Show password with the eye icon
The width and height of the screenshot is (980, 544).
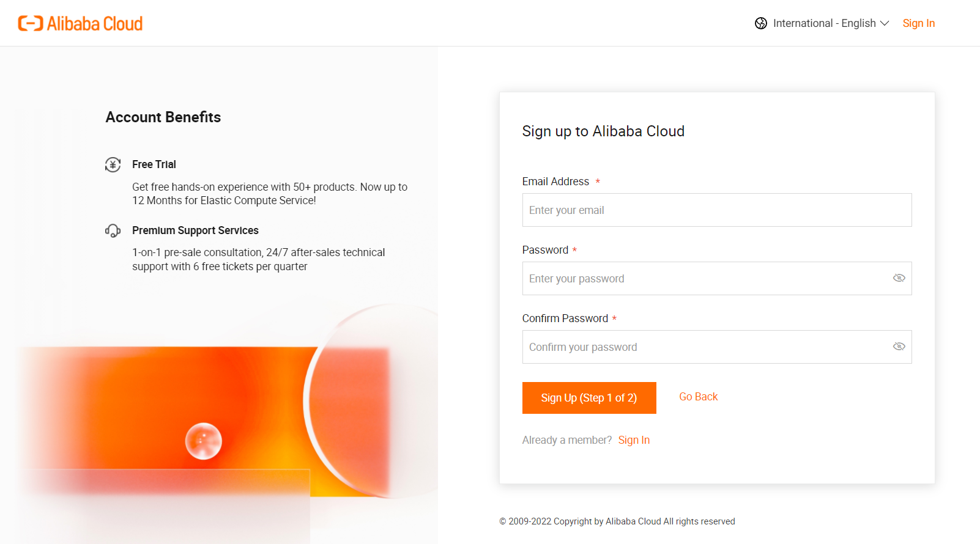point(899,278)
